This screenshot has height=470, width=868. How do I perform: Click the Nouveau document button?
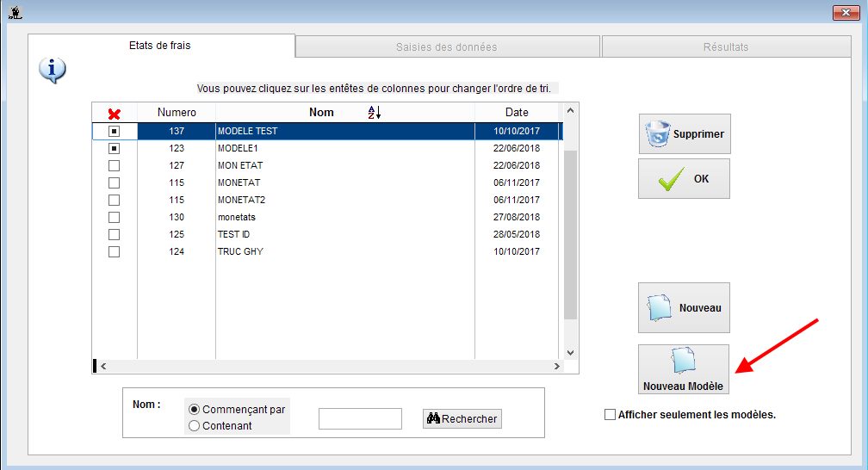[x=684, y=307]
